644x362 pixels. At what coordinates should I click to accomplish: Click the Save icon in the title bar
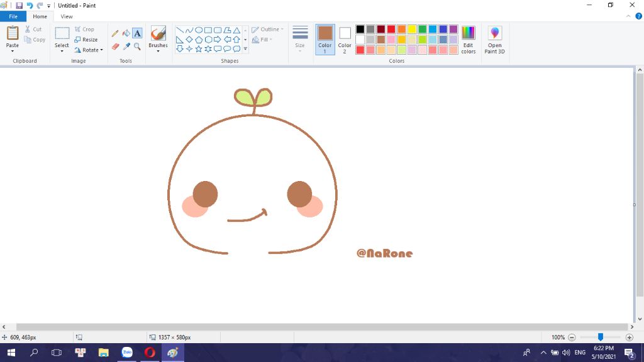19,5
